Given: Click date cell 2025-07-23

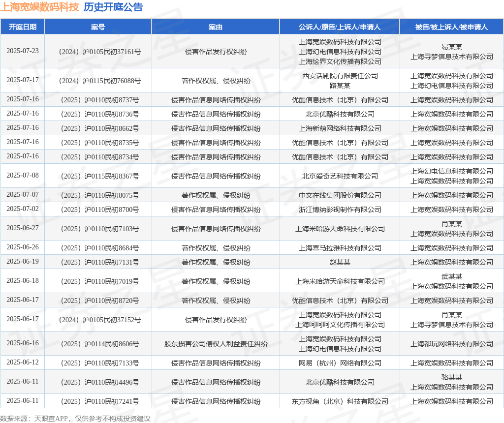Looking at the screenshot, I should [x=23, y=51].
